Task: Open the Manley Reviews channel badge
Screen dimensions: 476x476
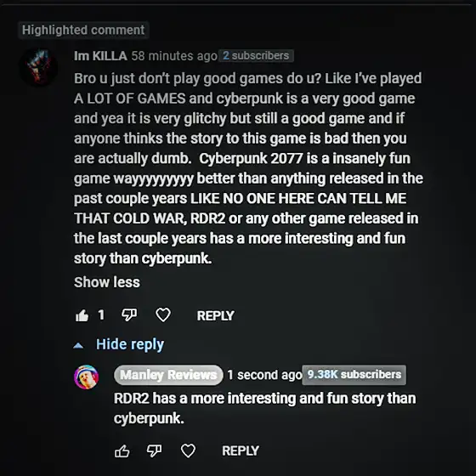Action: (x=168, y=375)
